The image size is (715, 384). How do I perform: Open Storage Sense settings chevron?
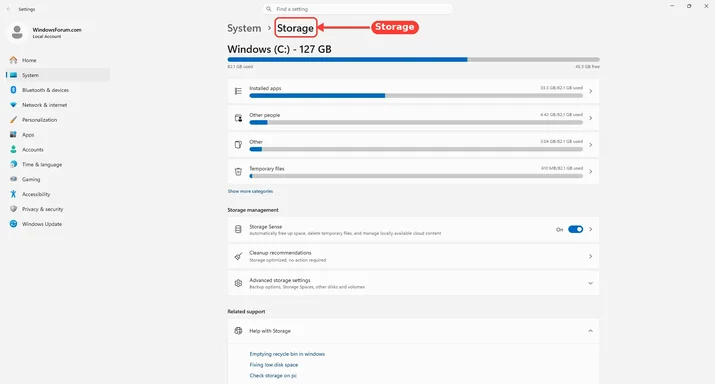(591, 229)
